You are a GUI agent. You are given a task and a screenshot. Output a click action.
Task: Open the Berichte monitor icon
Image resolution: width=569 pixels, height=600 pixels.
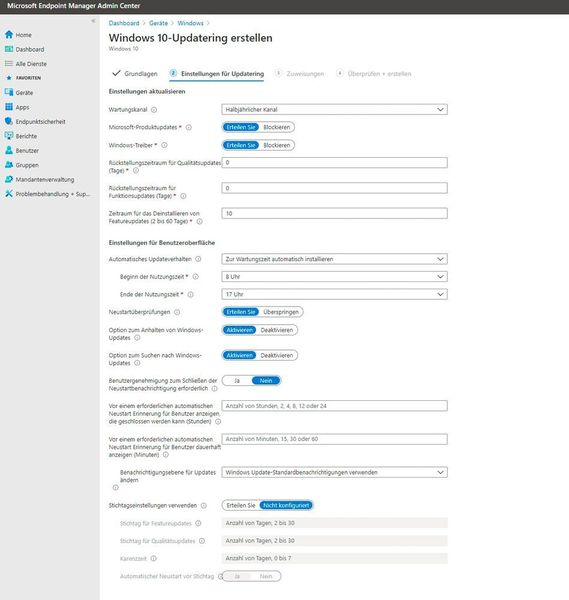(x=9, y=136)
